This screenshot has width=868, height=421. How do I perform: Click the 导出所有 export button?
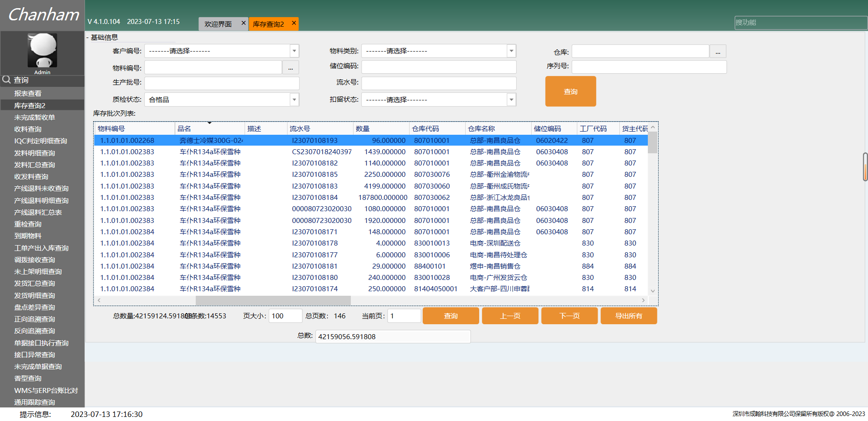(x=628, y=316)
